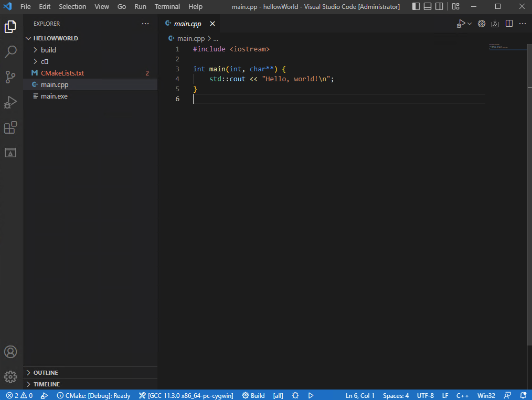Click the Accounts icon in activity bar
532x400 pixels.
(10, 352)
